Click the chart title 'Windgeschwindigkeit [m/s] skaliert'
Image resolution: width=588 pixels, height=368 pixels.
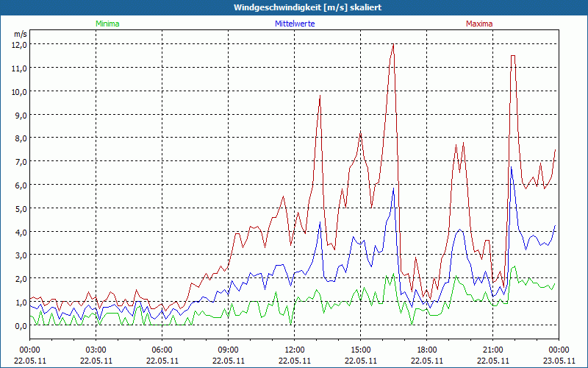click(307, 7)
